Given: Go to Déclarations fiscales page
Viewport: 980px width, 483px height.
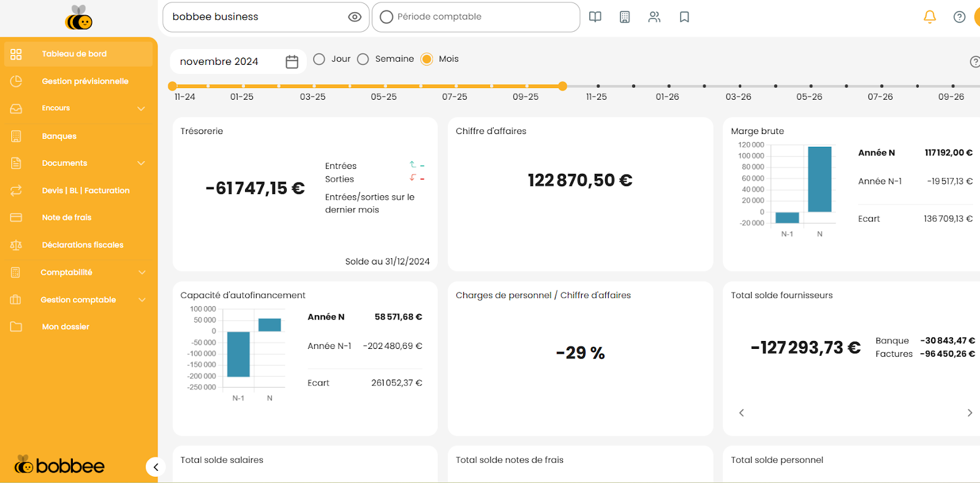Looking at the screenshot, I should [x=83, y=245].
